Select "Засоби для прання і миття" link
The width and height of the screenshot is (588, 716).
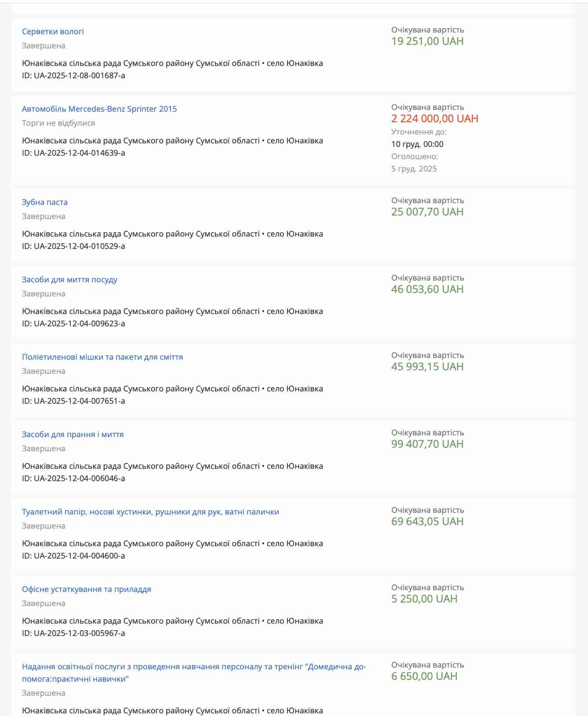(73, 435)
